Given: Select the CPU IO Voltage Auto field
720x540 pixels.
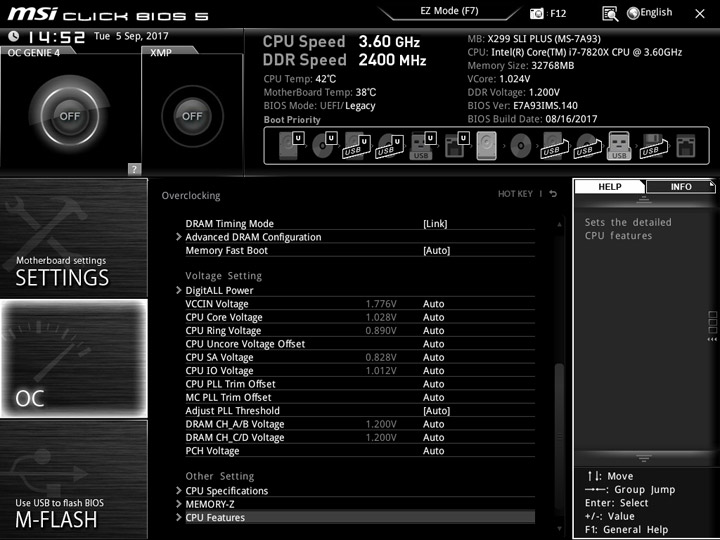Looking at the screenshot, I should pyautogui.click(x=433, y=370).
